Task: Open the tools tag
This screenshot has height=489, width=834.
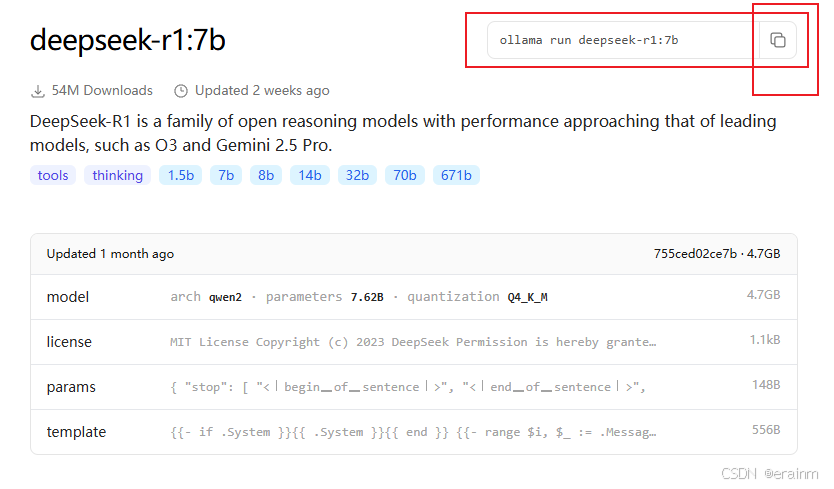Action: (x=53, y=175)
